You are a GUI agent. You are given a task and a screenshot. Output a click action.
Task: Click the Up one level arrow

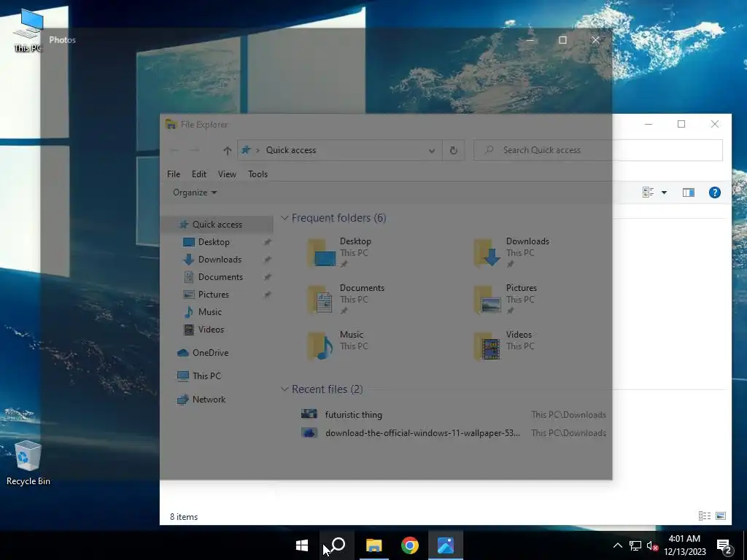click(x=228, y=150)
